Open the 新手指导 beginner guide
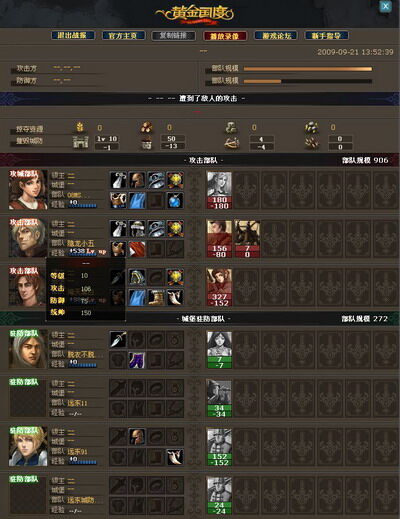 pyautogui.click(x=326, y=36)
